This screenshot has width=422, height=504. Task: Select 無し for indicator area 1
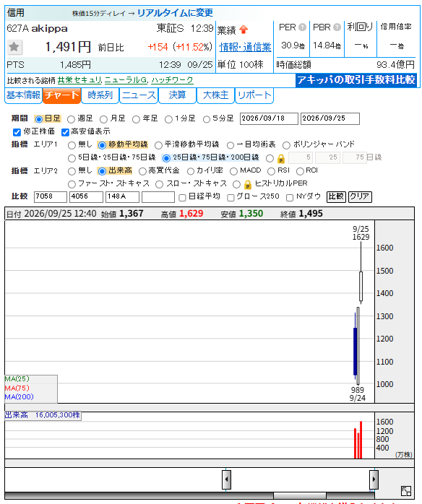pyautogui.click(x=72, y=145)
